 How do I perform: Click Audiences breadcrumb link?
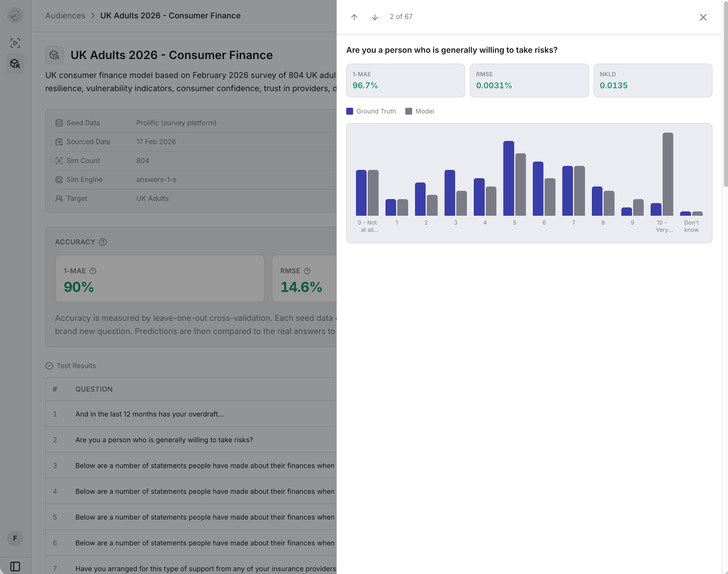click(65, 16)
